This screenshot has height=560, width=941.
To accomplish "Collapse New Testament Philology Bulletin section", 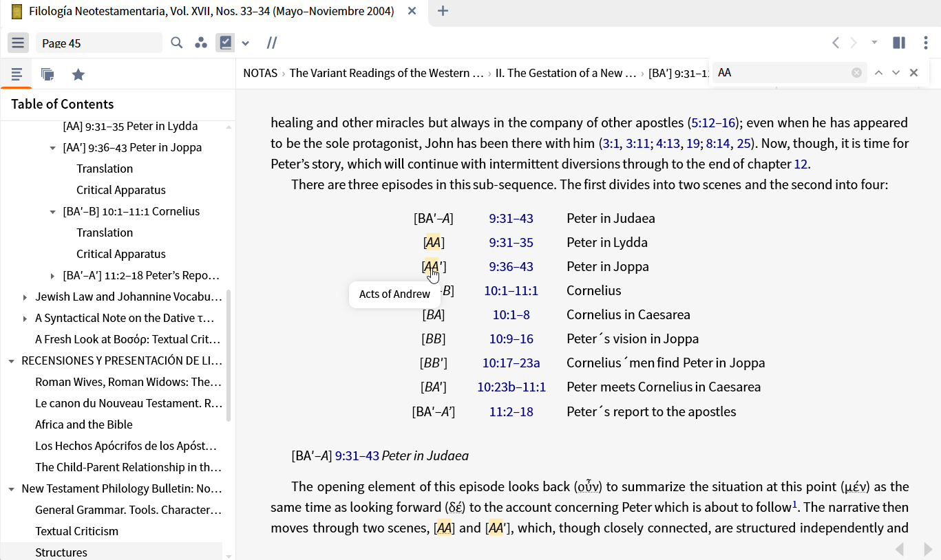I will 11,488.
